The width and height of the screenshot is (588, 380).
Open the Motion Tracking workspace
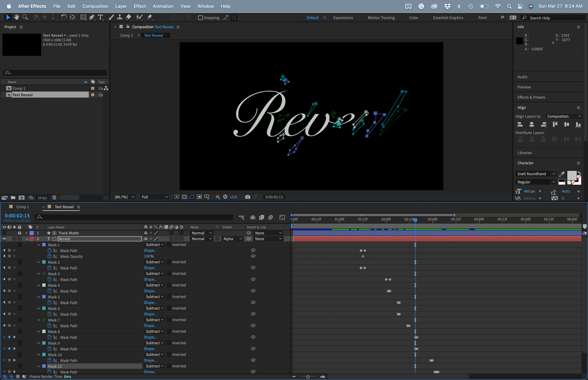point(381,18)
